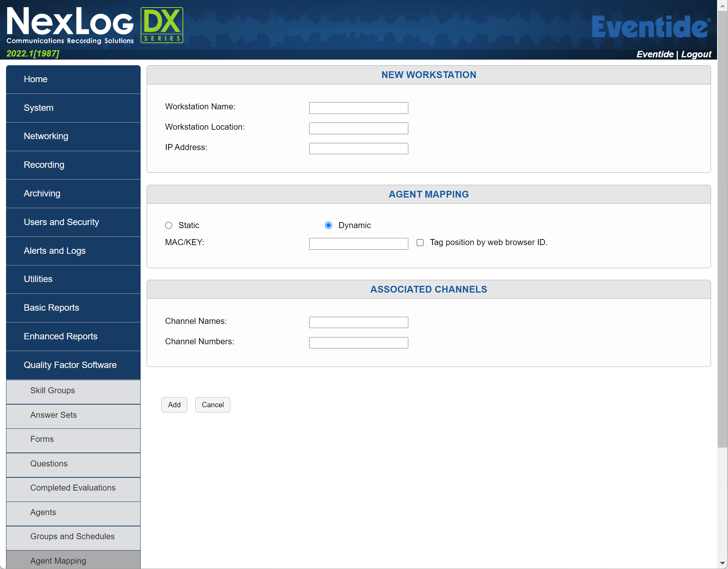The image size is (728, 569).
Task: Select the Dynamic radio button
Action: pos(328,225)
